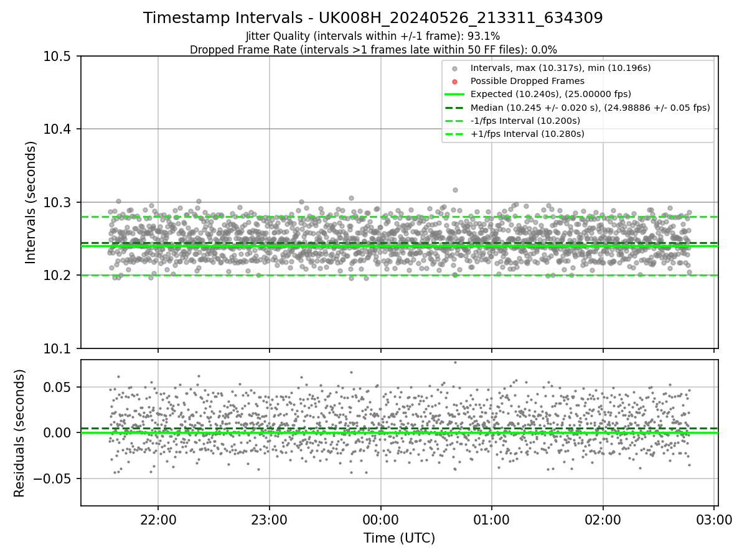Click the '23:00' time tick label

[269, 519]
